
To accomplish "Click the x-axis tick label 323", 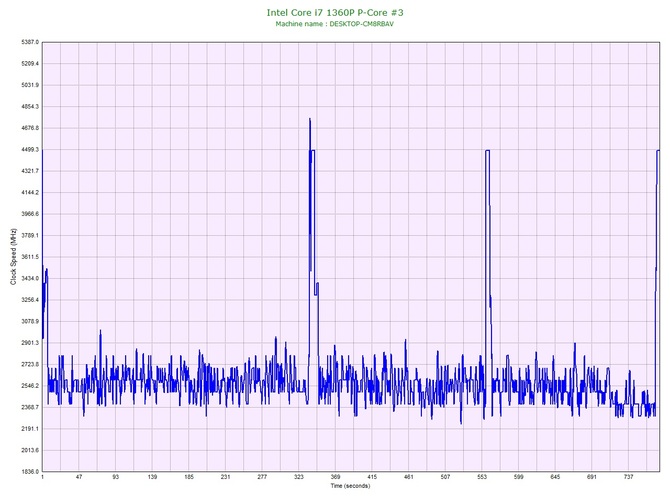I will [299, 477].
